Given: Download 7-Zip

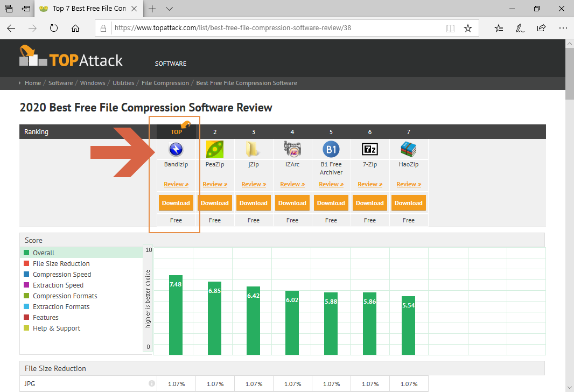Looking at the screenshot, I should [370, 203].
